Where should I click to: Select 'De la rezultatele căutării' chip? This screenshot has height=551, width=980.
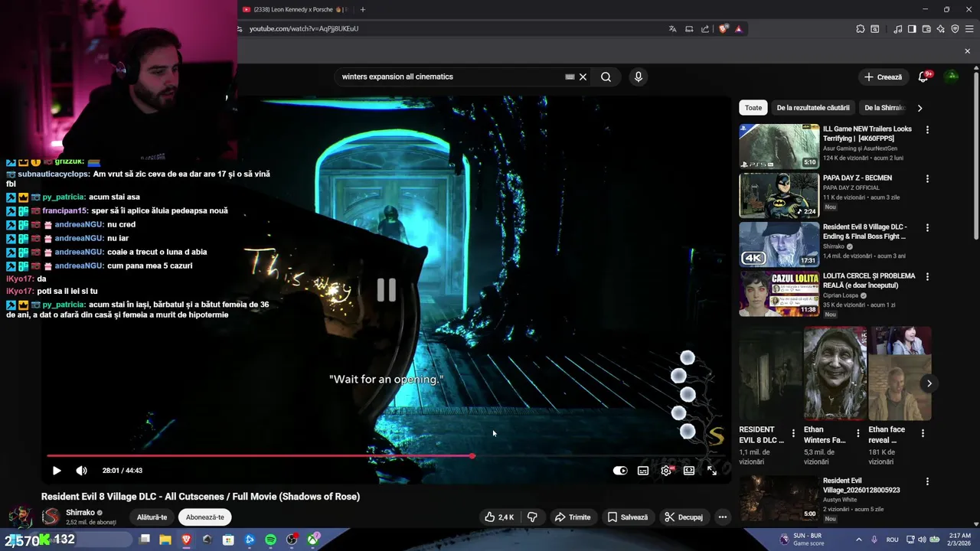click(813, 108)
